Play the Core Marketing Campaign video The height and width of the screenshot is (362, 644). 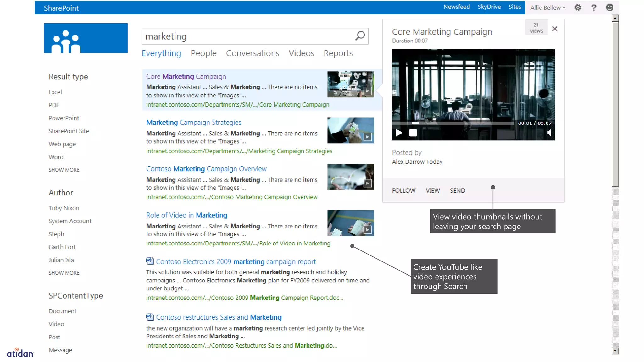(399, 133)
